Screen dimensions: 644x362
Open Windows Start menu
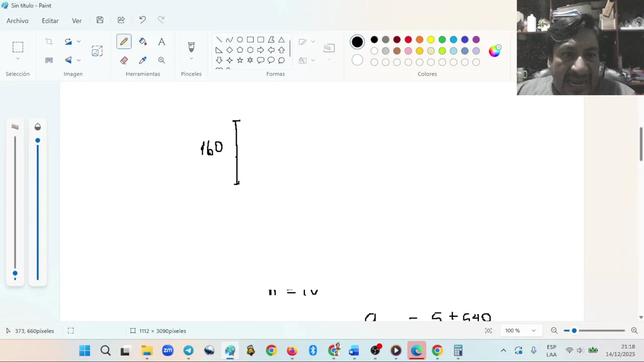(x=85, y=350)
